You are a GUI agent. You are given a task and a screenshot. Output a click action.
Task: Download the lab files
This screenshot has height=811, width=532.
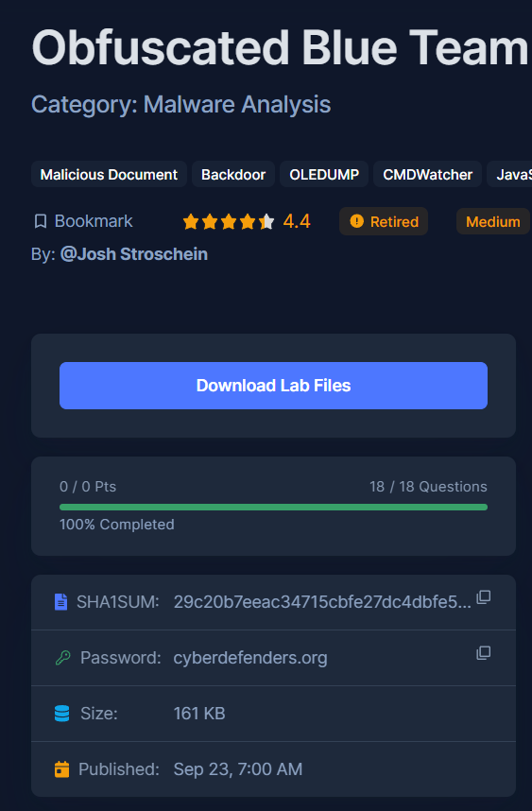click(273, 386)
